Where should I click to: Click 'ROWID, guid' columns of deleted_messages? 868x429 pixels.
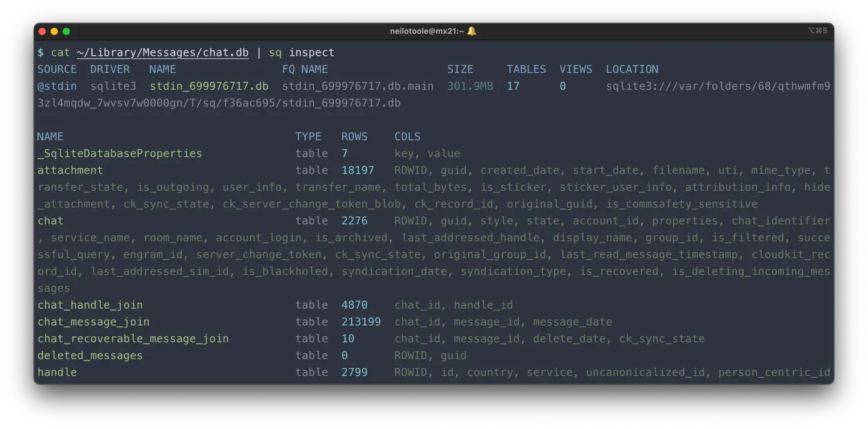tap(430, 356)
